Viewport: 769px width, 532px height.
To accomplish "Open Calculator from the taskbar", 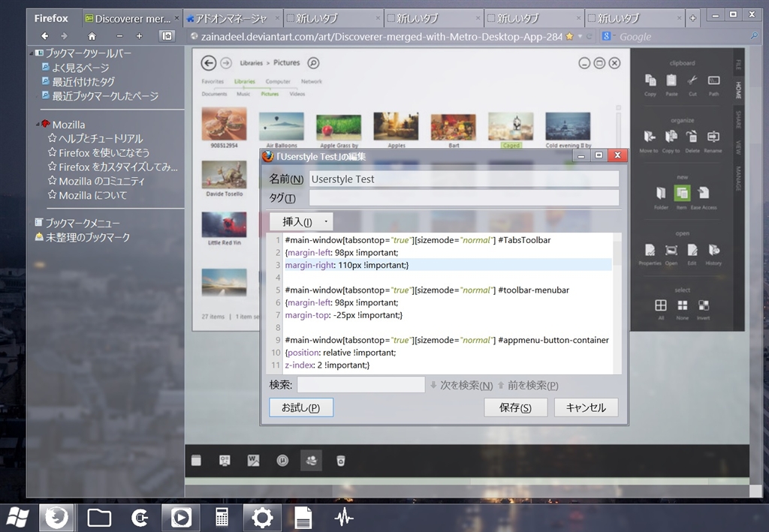I will (222, 517).
